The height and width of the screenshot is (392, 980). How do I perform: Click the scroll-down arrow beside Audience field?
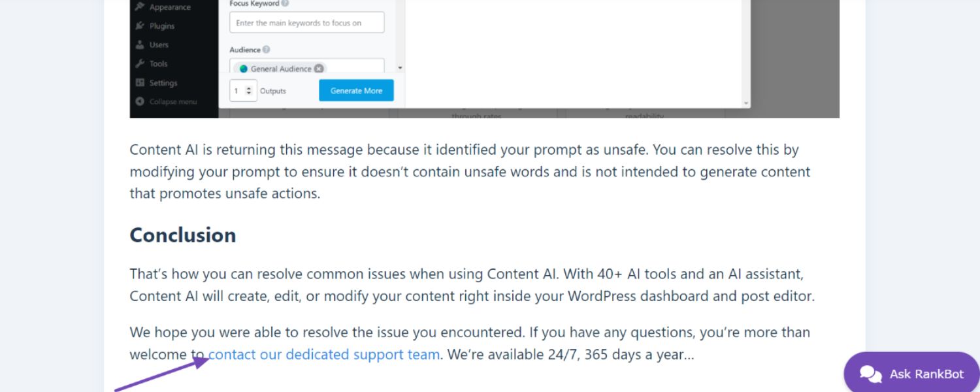(x=400, y=68)
